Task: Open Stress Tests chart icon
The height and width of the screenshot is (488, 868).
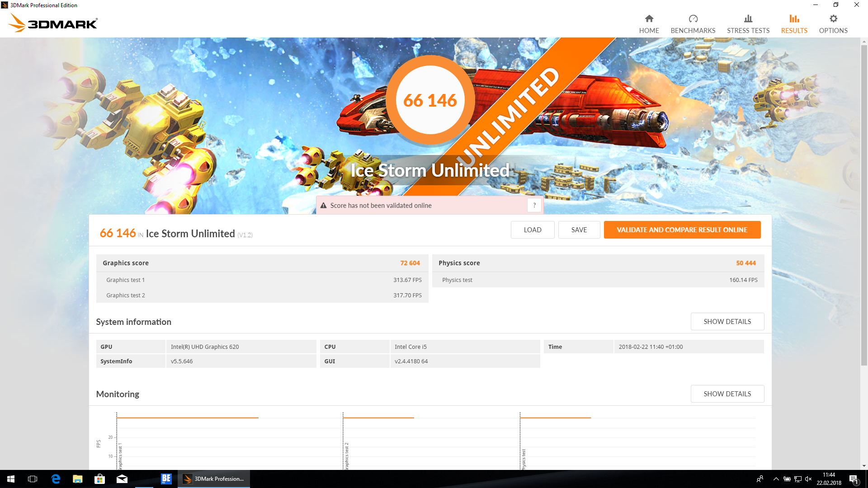Action: [x=748, y=19]
